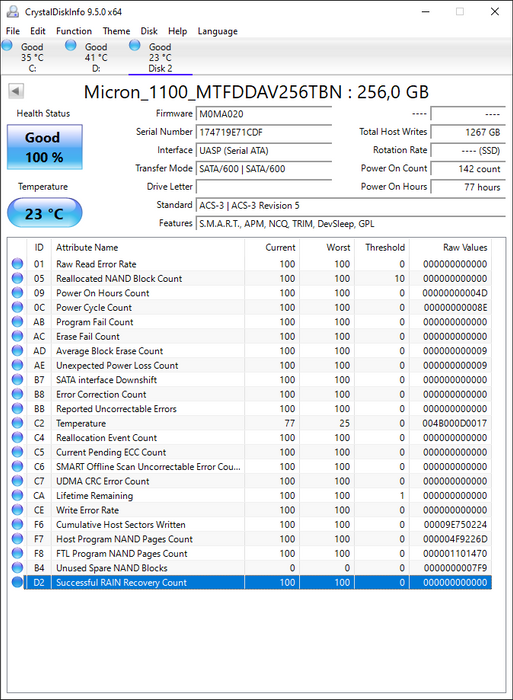This screenshot has height=700, width=513.
Task: Click status orb for Write Error Rate
Action: pyautogui.click(x=17, y=510)
